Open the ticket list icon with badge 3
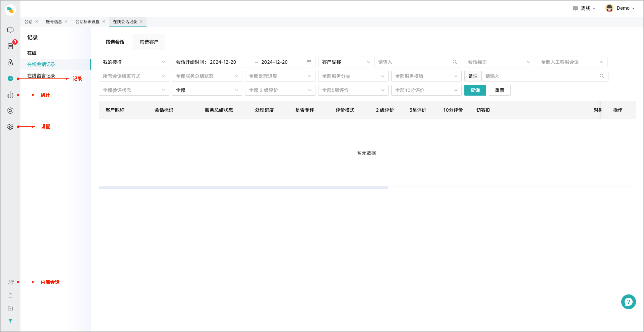Screen dimensions: 644x332 [x=10, y=46]
